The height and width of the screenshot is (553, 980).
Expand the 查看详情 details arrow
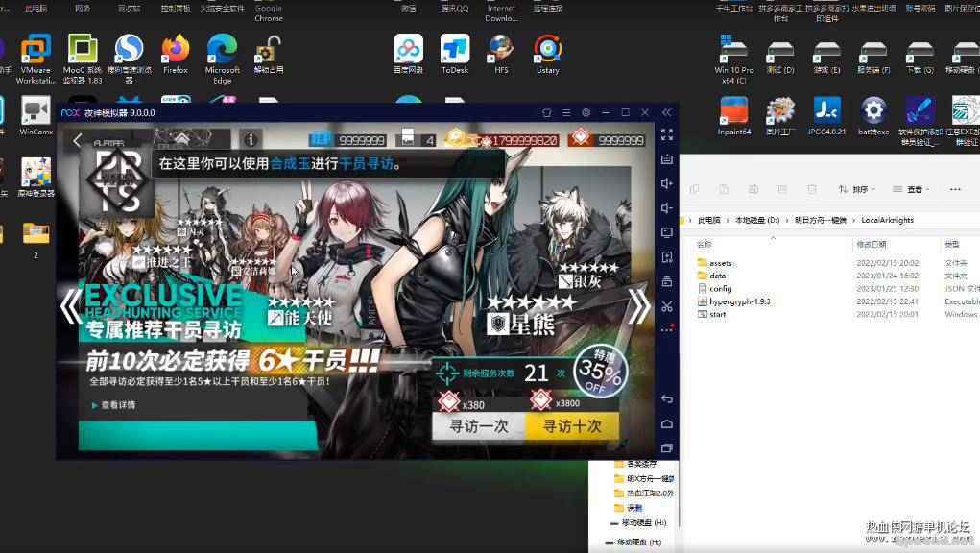tap(94, 405)
